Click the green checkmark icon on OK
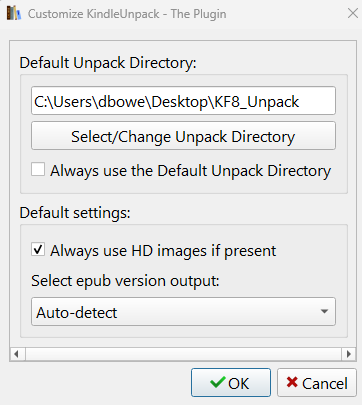Viewport: 362px width, 405px height. pos(218,382)
